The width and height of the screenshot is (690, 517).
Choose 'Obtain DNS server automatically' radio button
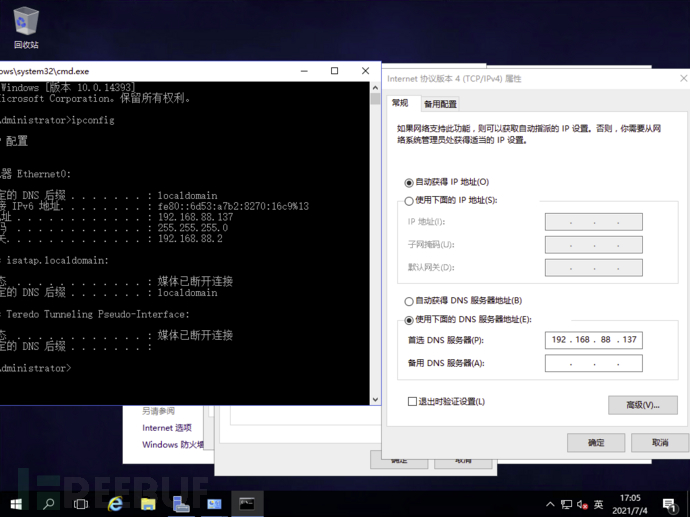[x=410, y=301]
